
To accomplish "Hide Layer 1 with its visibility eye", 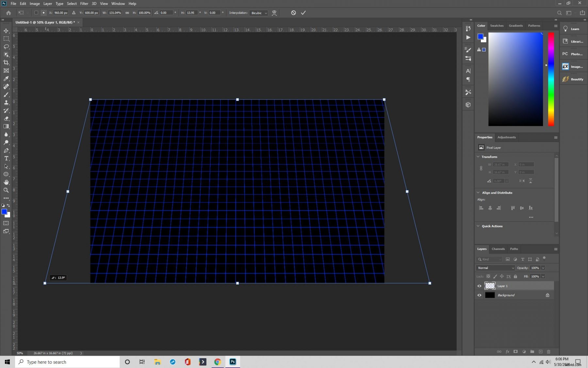I will pyautogui.click(x=479, y=286).
